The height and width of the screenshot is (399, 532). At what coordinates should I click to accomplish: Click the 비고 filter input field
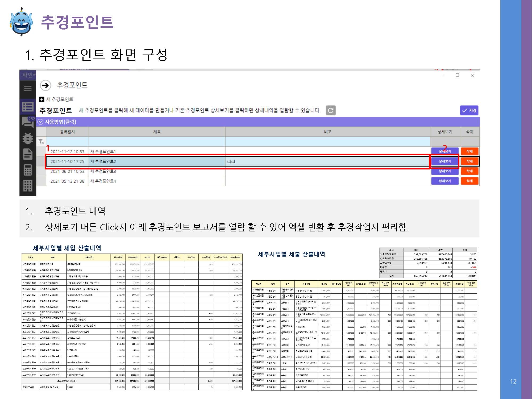point(327,142)
